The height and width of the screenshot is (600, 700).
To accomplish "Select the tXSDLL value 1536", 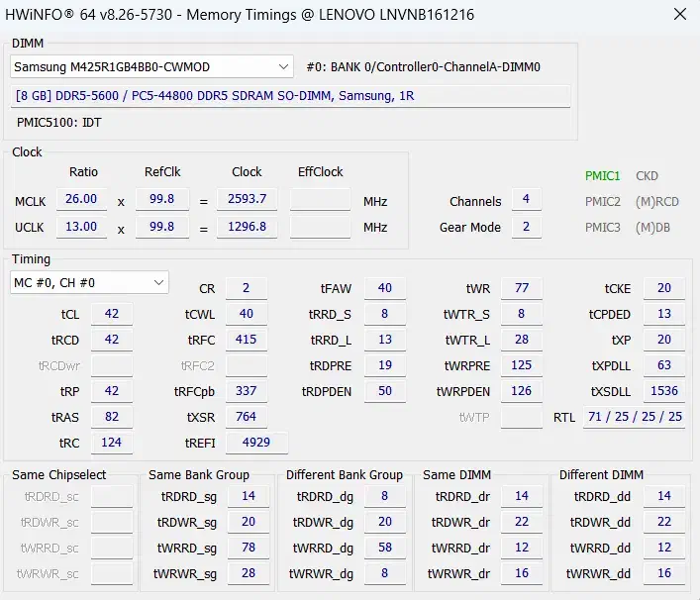I will pos(663,391).
